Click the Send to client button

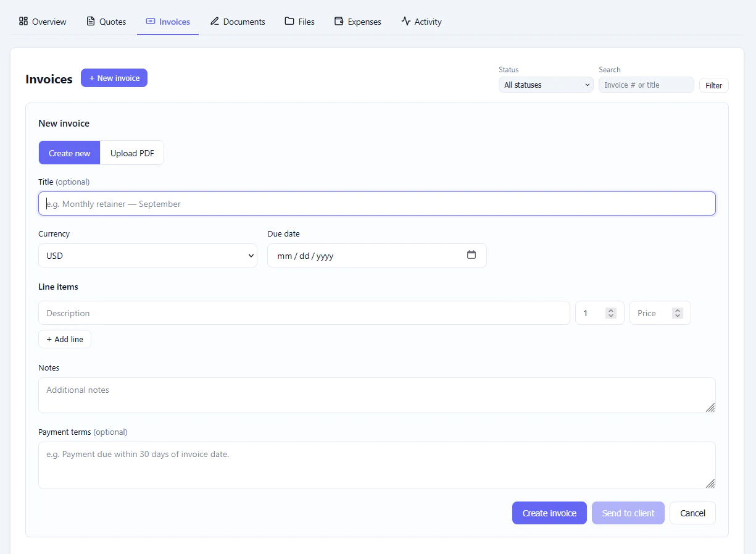(628, 513)
